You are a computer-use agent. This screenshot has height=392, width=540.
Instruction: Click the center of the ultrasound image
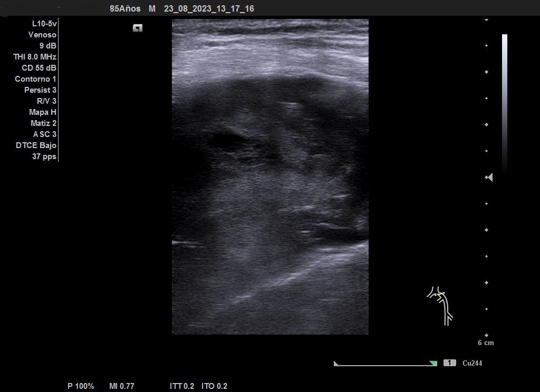point(270,177)
